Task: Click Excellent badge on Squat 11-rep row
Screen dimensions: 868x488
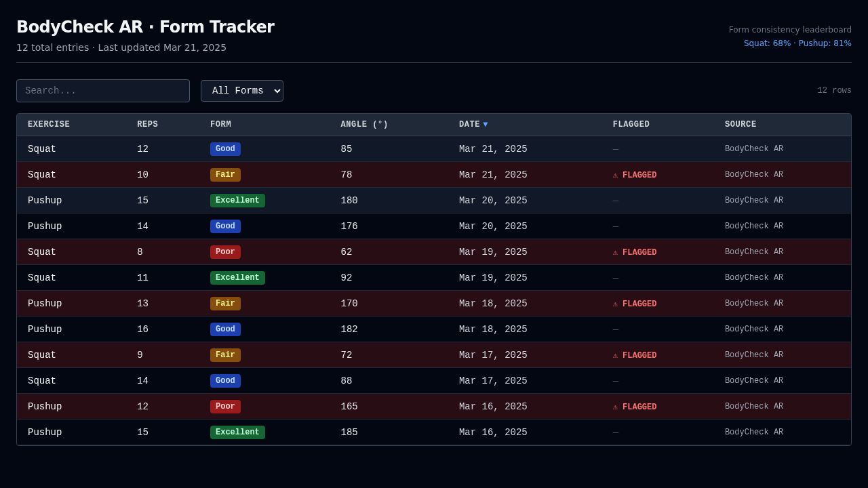Action: pyautogui.click(x=237, y=278)
